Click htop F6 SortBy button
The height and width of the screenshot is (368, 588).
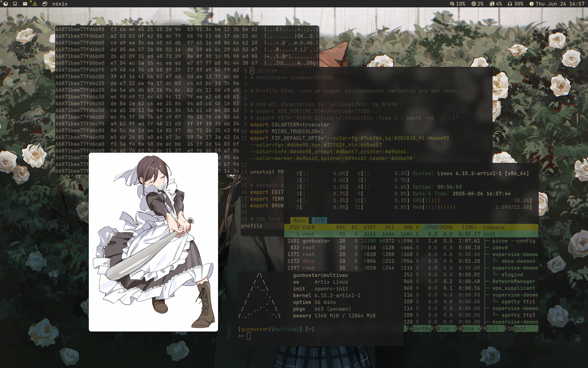click(x=419, y=328)
